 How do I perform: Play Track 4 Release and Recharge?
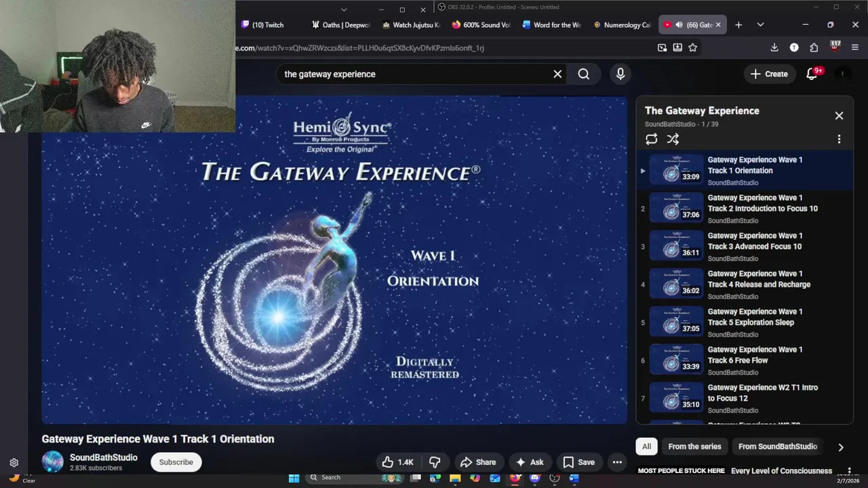coord(745,285)
